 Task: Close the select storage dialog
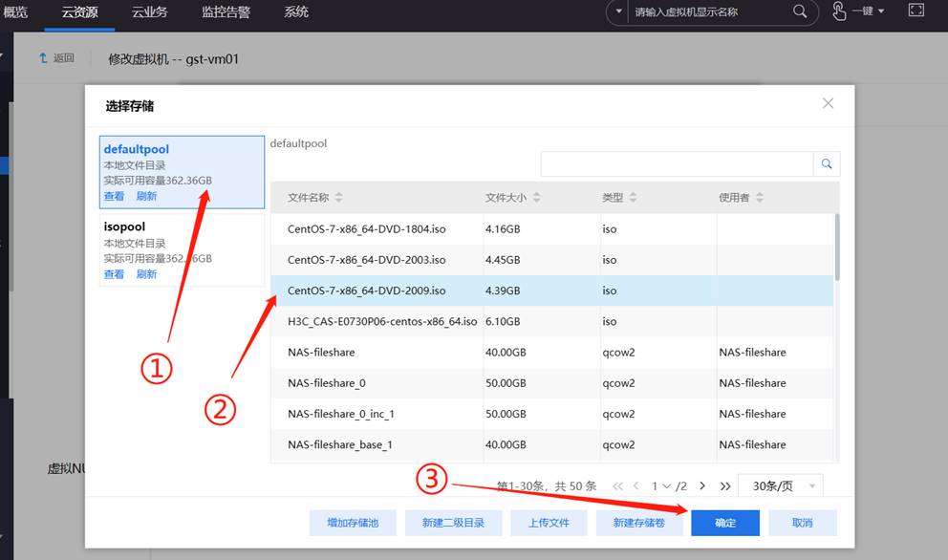pos(828,103)
